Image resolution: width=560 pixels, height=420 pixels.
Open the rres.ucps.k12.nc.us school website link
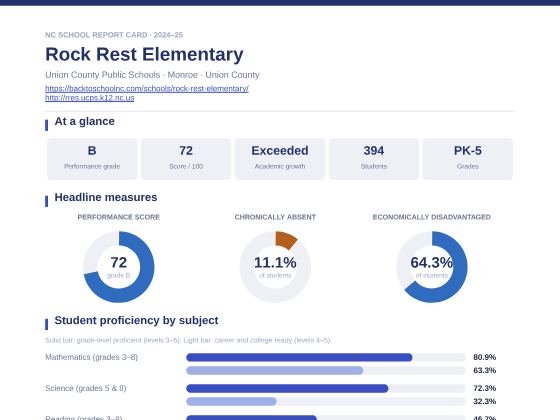coord(90,98)
